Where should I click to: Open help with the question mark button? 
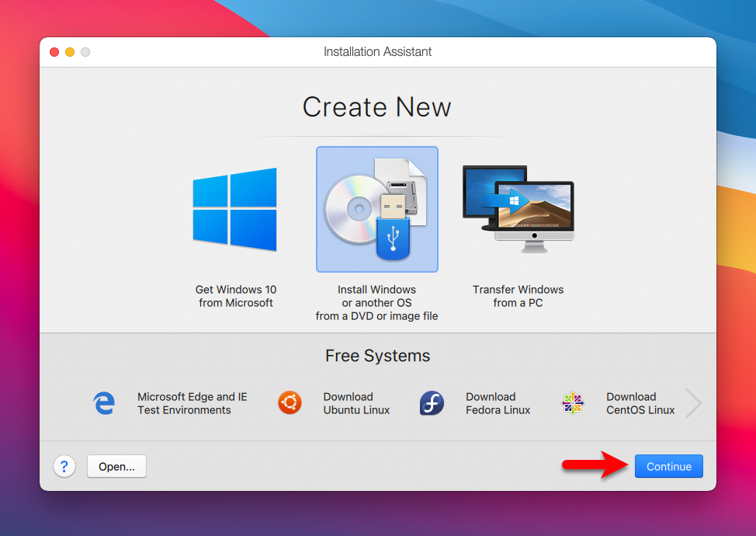coord(64,467)
